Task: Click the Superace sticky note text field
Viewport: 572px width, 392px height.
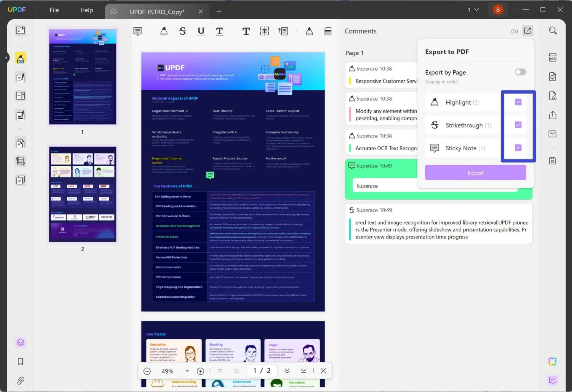Action: point(434,186)
